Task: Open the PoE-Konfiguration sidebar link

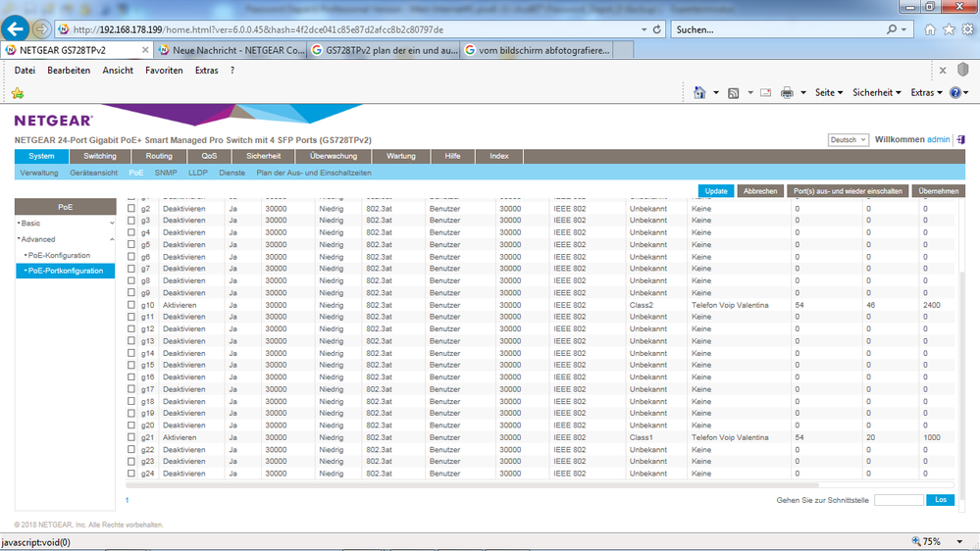Action: coord(60,255)
